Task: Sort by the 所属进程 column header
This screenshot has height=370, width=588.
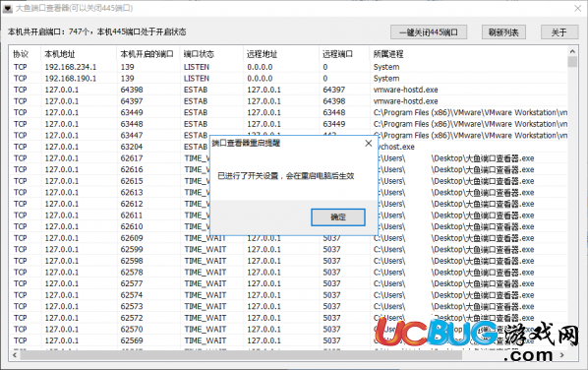Action: pos(468,54)
